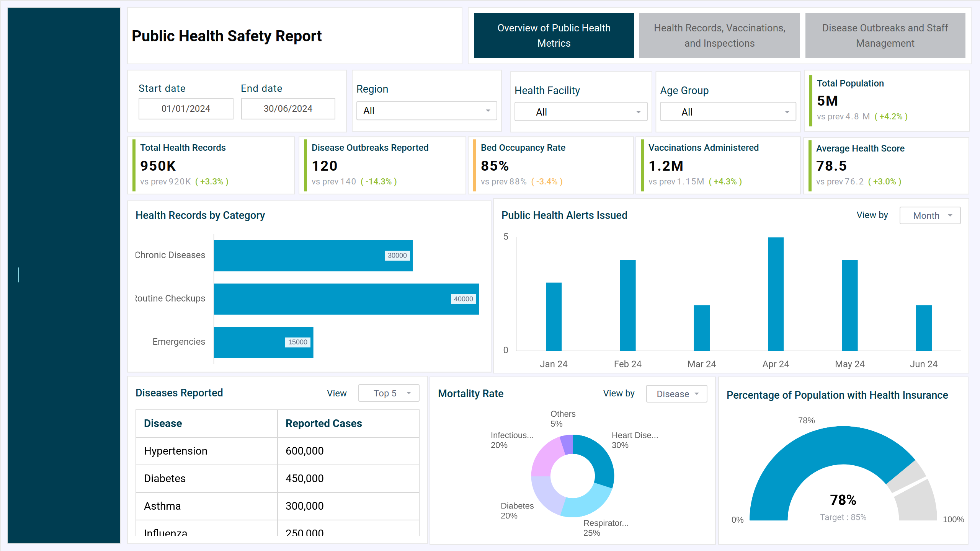
Task: Select the Total Health Records 950K card
Action: (211, 165)
